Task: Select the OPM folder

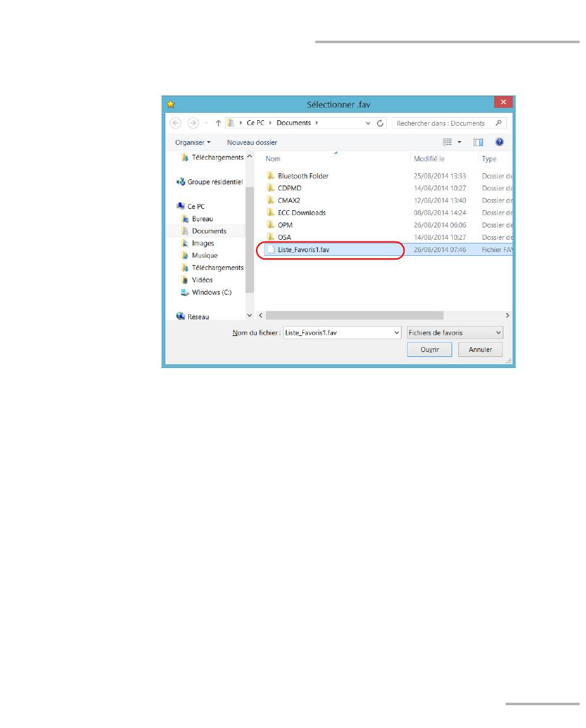Action: click(285, 225)
